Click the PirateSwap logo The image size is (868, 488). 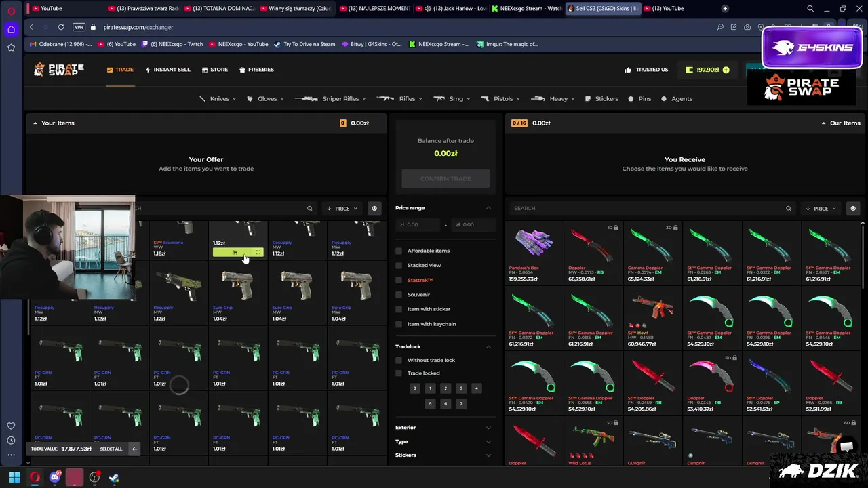(59, 69)
